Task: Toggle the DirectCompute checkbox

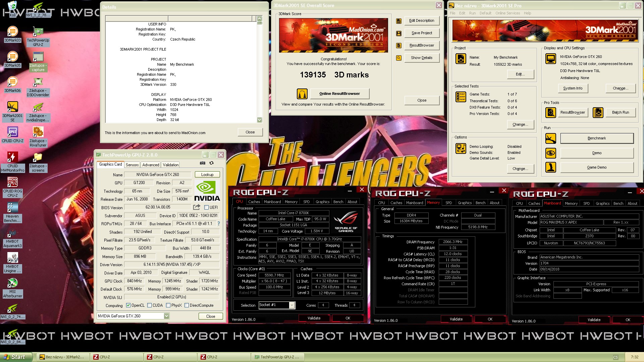Action: tap(186, 305)
